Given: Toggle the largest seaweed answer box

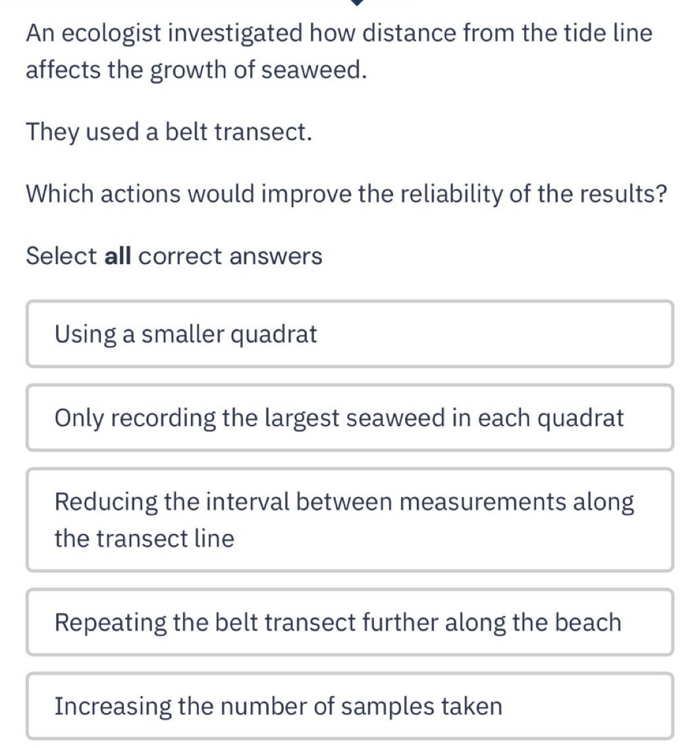Looking at the screenshot, I should [x=350, y=418].
